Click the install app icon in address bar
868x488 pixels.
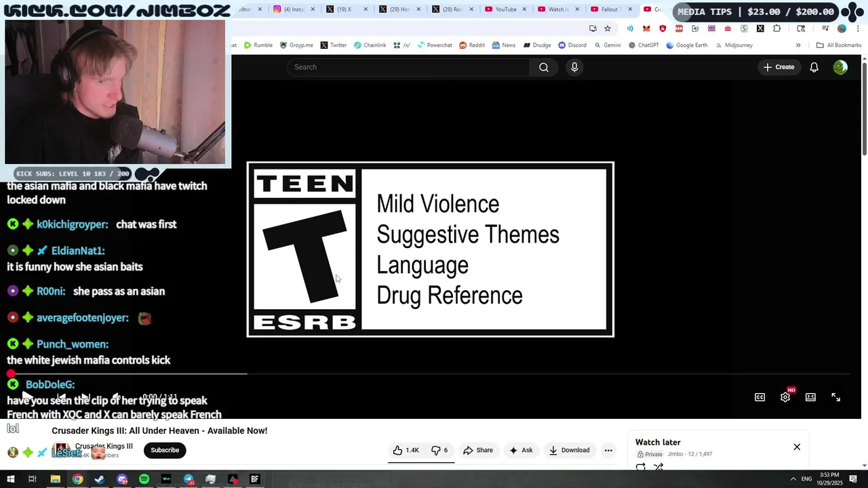[593, 28]
